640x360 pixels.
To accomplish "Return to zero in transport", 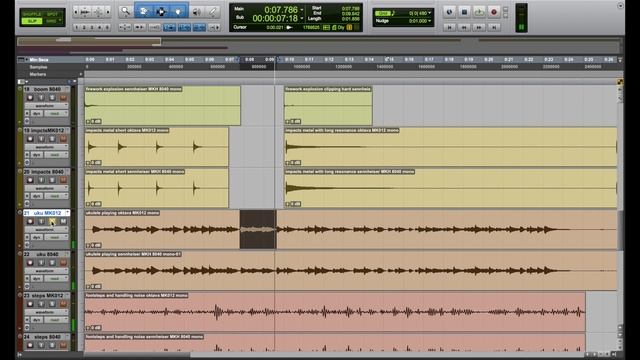I will pos(449,27).
